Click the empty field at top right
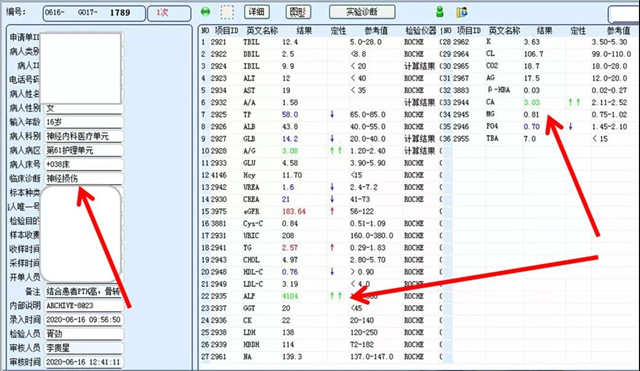Image resolution: width=640 pixels, height=371 pixels. coord(624,14)
